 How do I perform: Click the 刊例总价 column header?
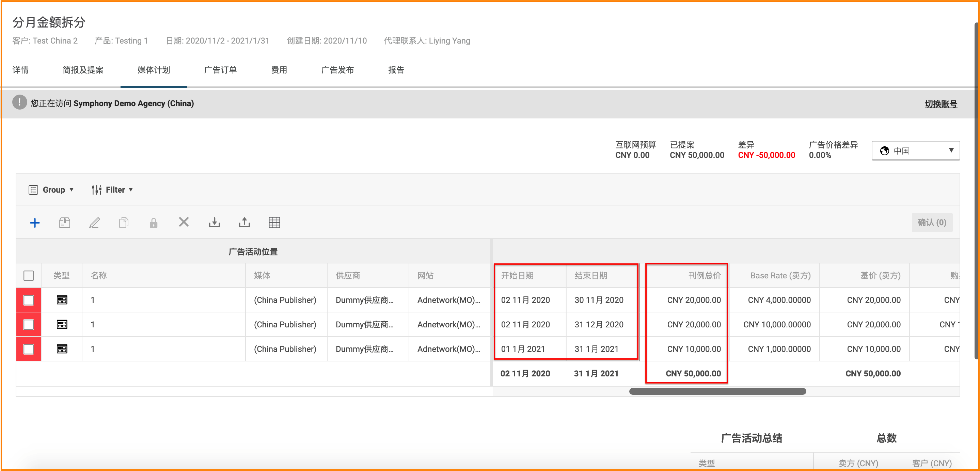pyautogui.click(x=687, y=276)
